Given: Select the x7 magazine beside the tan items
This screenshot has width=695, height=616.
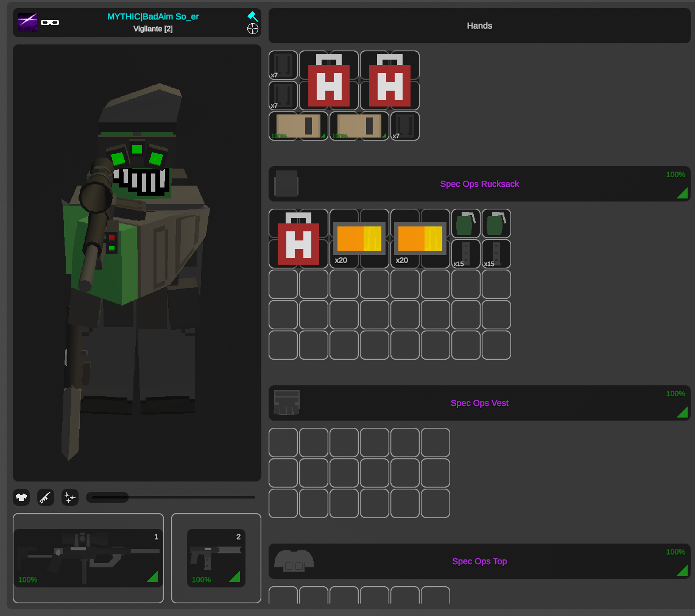Looking at the screenshot, I should [405, 126].
